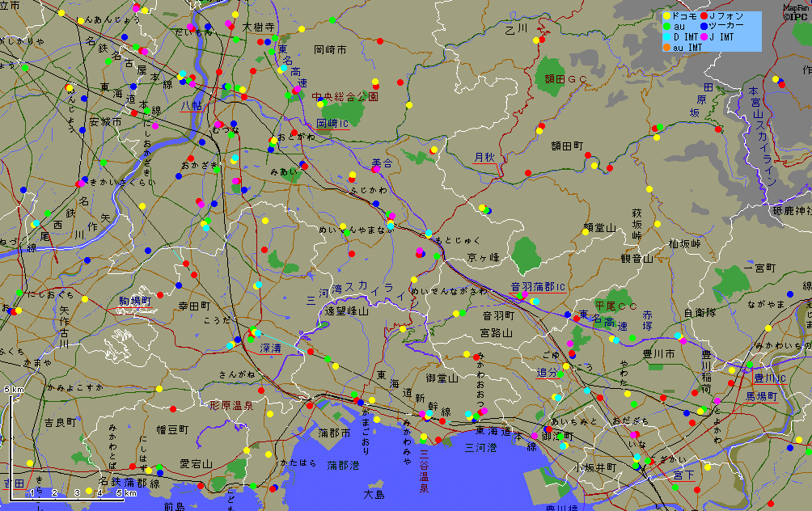Click the red Jフォン legend marker
Viewport: 812px width, 511px height.
pyautogui.click(x=704, y=16)
